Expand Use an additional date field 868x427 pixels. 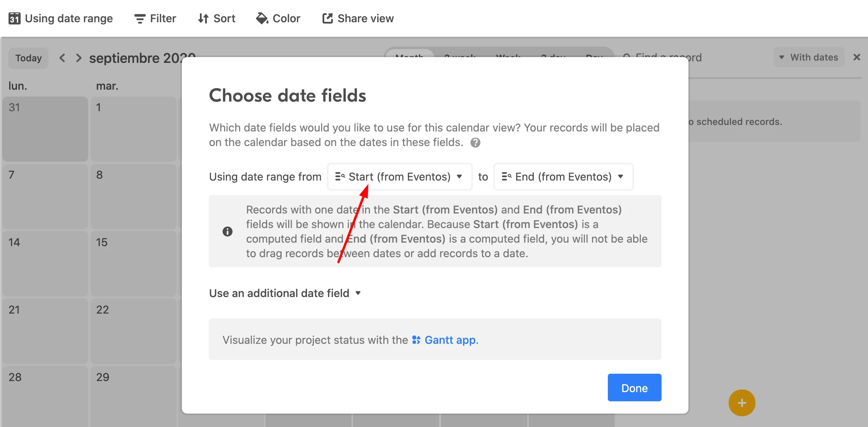(x=285, y=293)
